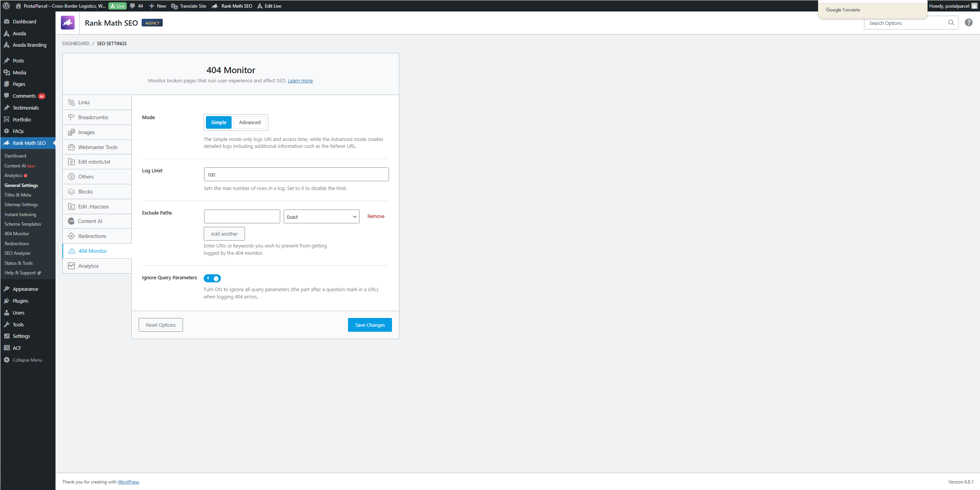Open the Breadcrumbs settings tab
Viewport: 980px width, 490px height.
[x=93, y=117]
